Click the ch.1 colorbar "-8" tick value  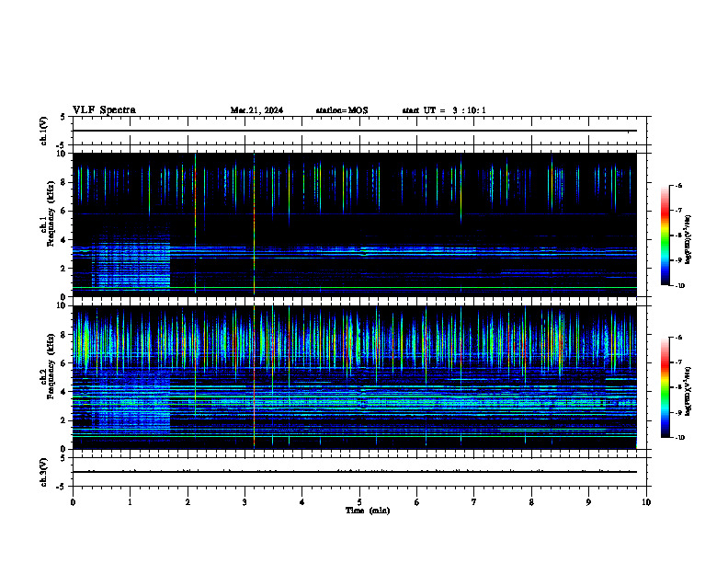[678, 236]
